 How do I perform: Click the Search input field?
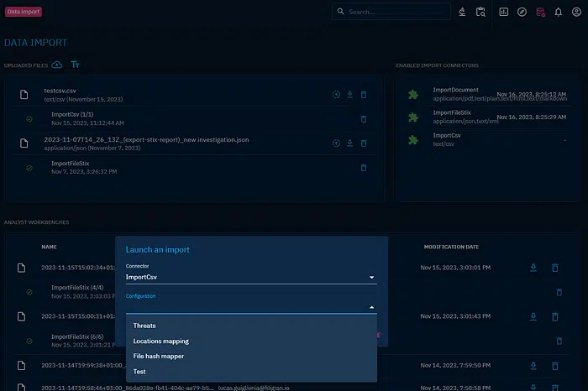(x=395, y=12)
